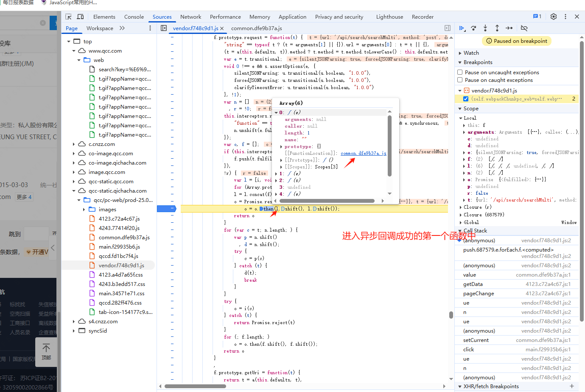585x392 pixels.
Task: Open the DevTools settings gear
Action: (x=554, y=17)
